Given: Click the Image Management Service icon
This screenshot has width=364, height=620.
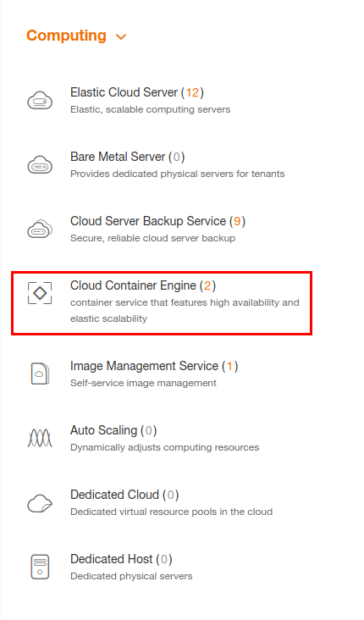Looking at the screenshot, I should tap(40, 374).
